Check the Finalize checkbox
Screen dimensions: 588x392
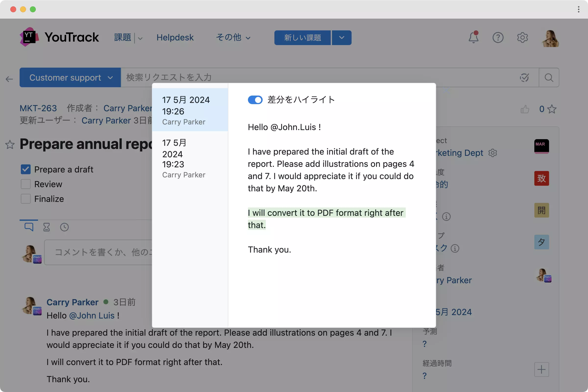point(26,199)
